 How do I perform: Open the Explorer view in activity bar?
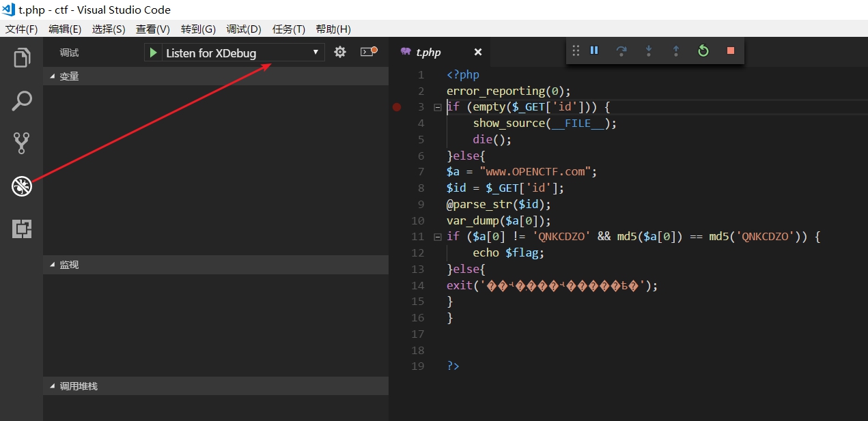[22, 58]
